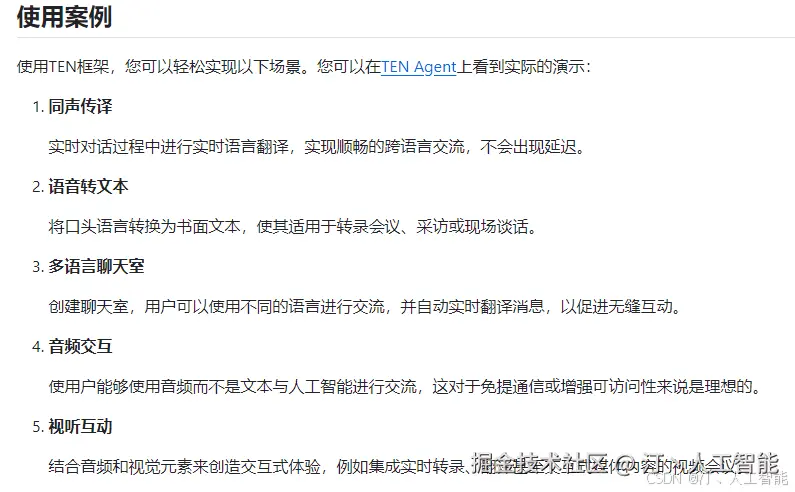
Task: Select the 视听互动 list heading
Action: [x=80, y=427]
